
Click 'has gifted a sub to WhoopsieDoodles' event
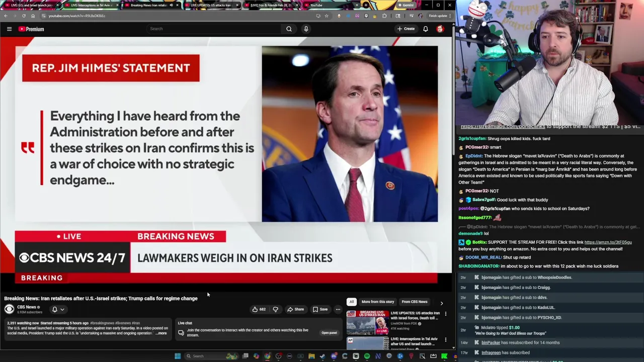[x=526, y=278]
